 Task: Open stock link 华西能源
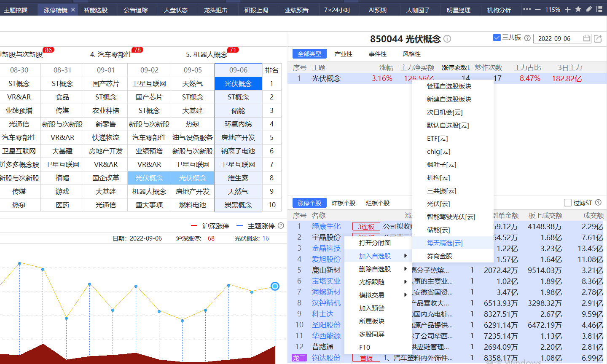pos(326,336)
